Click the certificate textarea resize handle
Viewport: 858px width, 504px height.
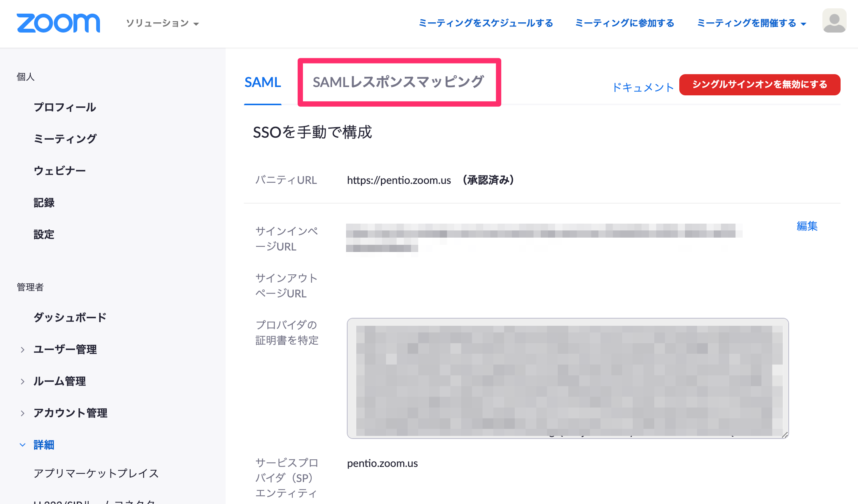coord(785,435)
